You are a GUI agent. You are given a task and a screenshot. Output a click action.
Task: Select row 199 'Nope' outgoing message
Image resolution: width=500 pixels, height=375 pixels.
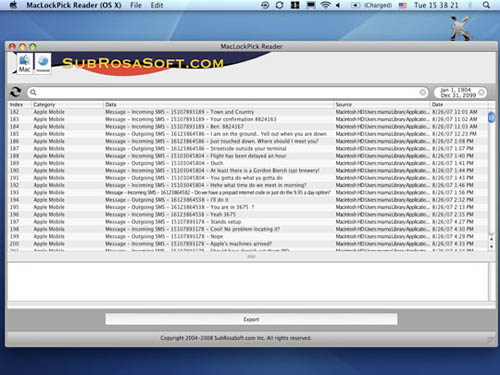click(x=248, y=236)
